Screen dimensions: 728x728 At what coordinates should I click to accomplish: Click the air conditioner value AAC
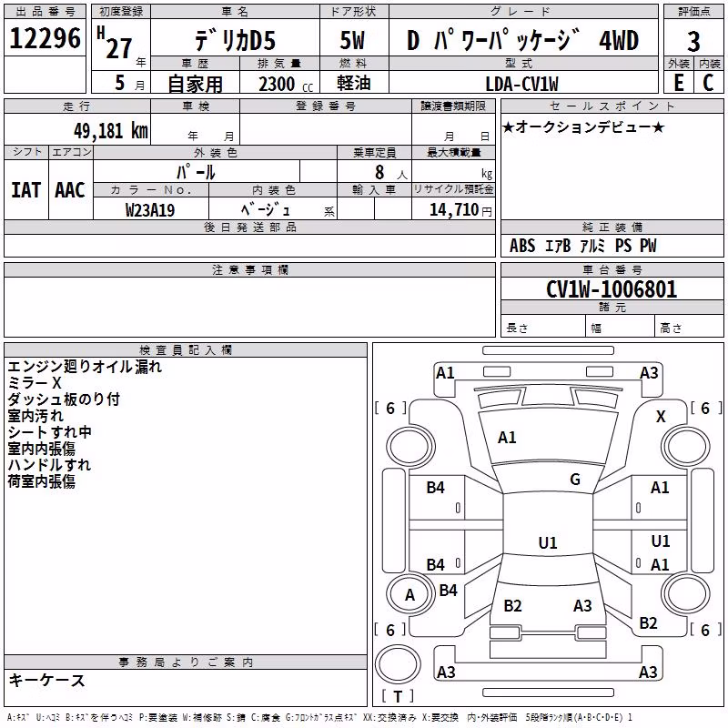pos(70,190)
